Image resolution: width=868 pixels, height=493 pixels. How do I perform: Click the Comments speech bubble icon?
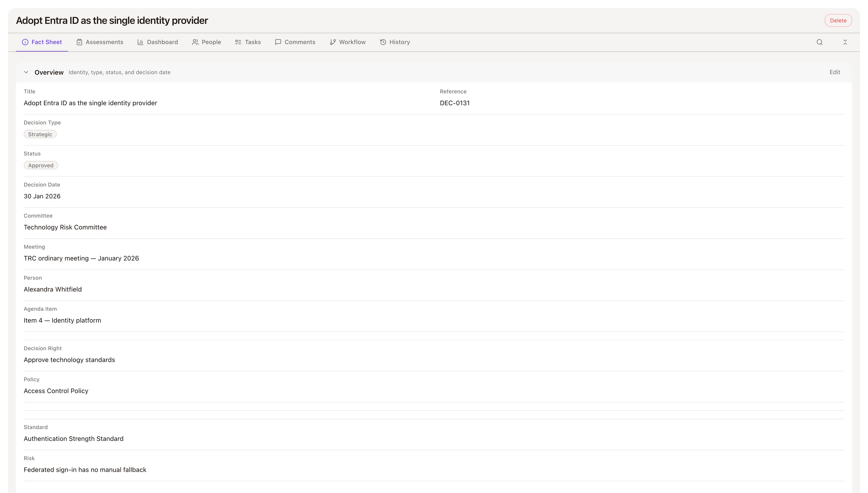click(278, 42)
